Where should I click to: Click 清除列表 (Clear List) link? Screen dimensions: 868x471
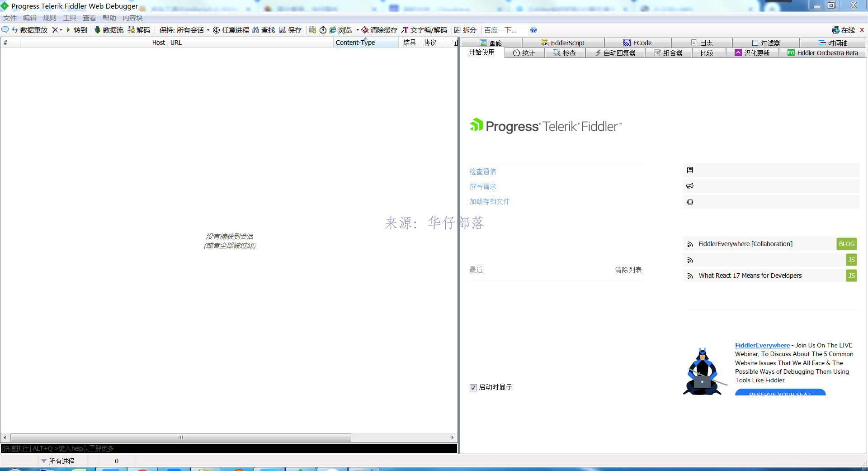(628, 270)
